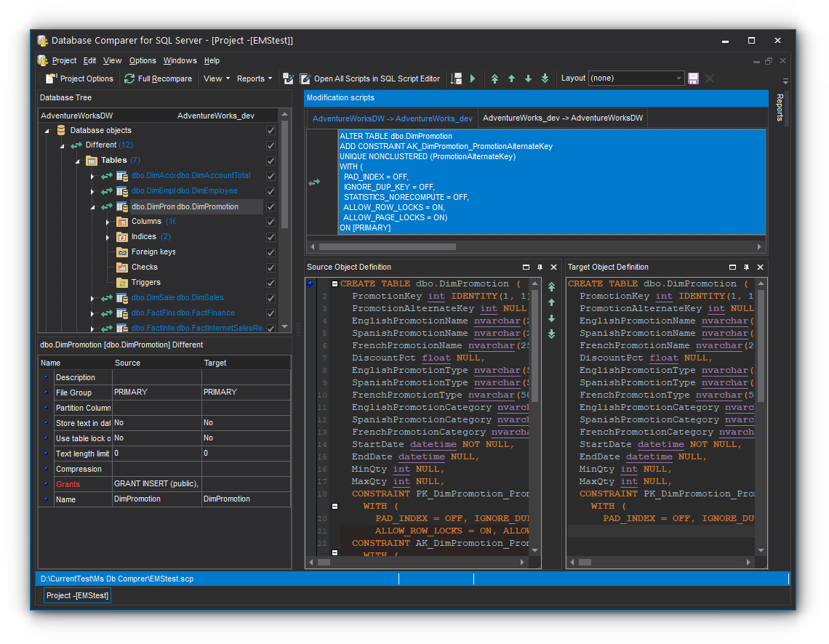Pin the Source Object Definition panel
The height and width of the screenshot is (644, 829).
coord(540,267)
